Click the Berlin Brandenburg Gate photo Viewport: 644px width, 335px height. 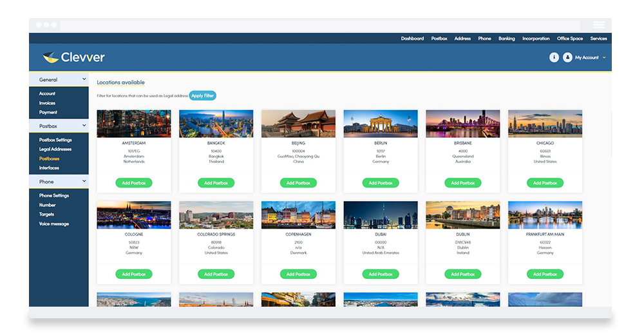[x=381, y=124]
